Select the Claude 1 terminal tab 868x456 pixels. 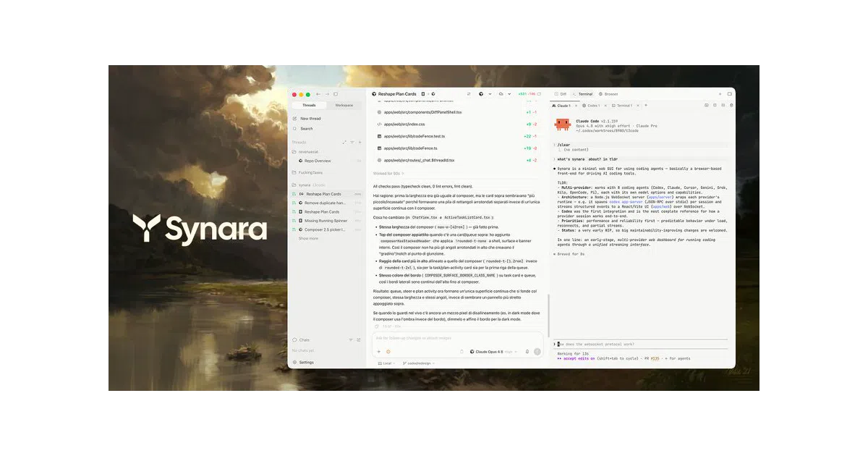point(562,106)
